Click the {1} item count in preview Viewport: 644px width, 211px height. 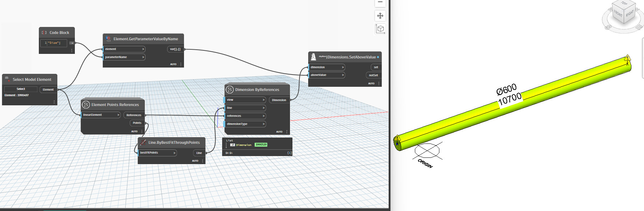click(289, 153)
